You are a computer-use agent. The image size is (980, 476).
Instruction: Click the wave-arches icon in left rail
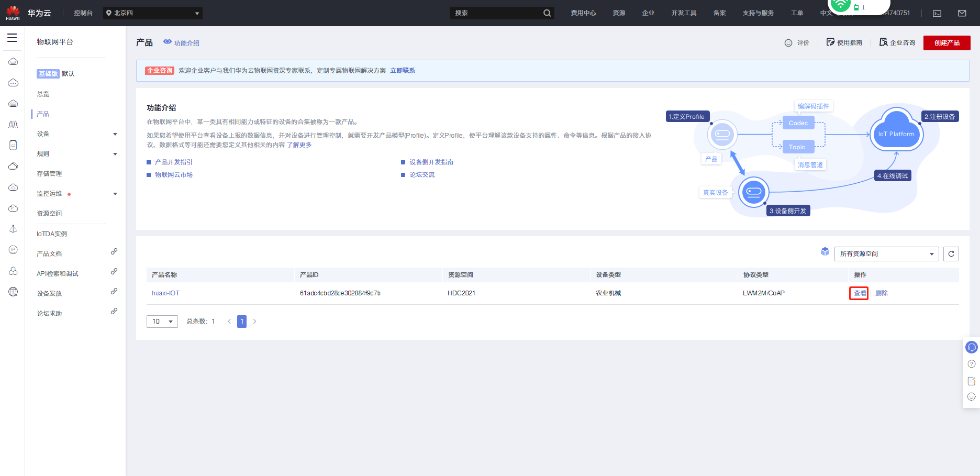tap(13, 125)
